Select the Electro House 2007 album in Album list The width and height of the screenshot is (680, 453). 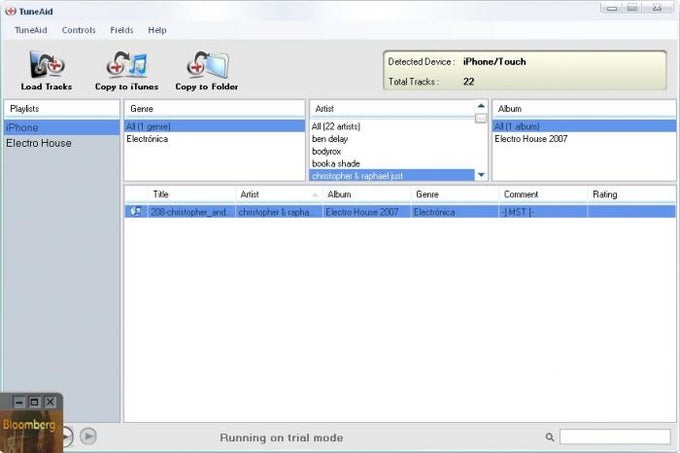584,139
